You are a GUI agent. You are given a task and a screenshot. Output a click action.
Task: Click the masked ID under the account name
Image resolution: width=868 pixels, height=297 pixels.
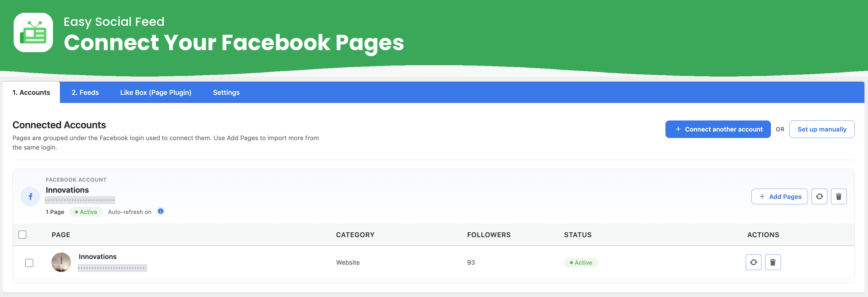pos(80,200)
